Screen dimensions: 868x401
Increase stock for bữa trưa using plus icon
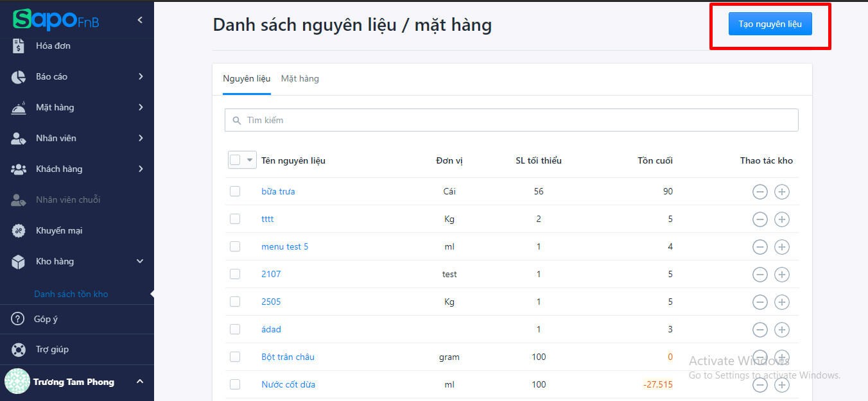(782, 191)
